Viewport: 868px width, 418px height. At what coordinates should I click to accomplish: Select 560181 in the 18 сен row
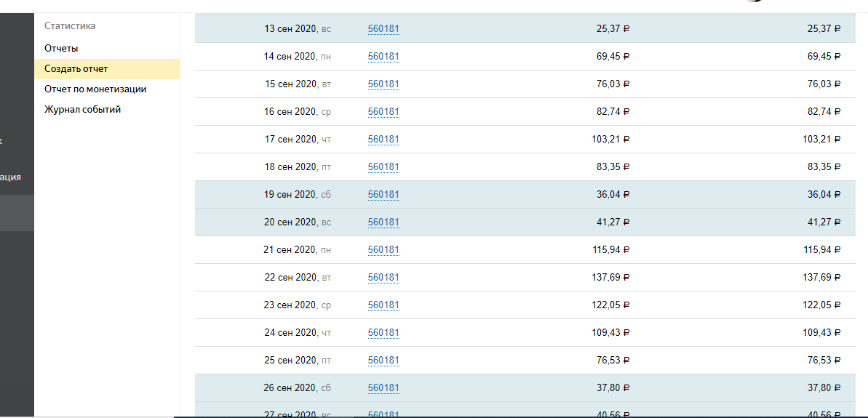coord(383,167)
